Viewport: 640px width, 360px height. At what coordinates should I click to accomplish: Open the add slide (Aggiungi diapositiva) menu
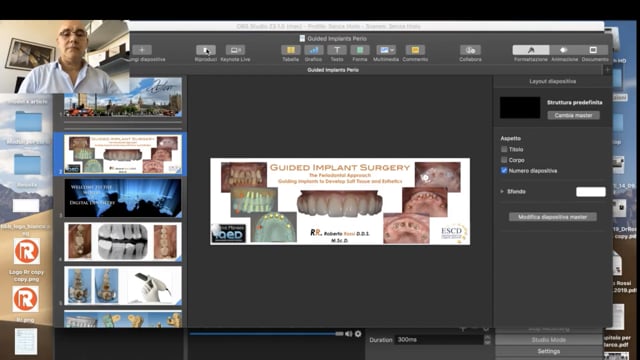142,50
